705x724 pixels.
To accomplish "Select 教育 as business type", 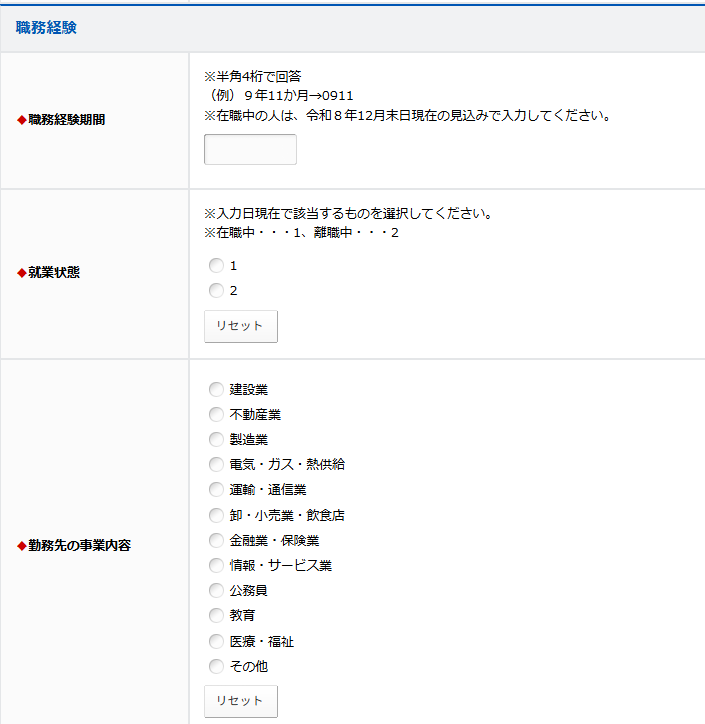I will (216, 615).
